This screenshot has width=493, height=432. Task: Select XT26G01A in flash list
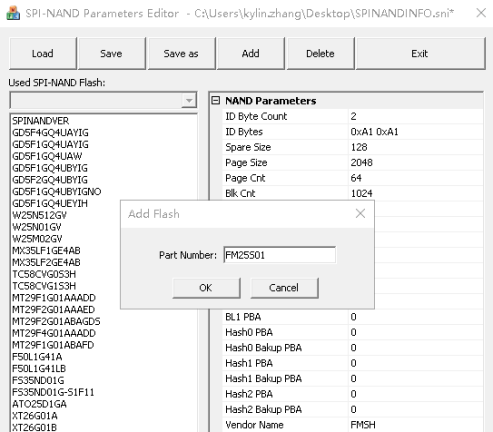click(35, 416)
